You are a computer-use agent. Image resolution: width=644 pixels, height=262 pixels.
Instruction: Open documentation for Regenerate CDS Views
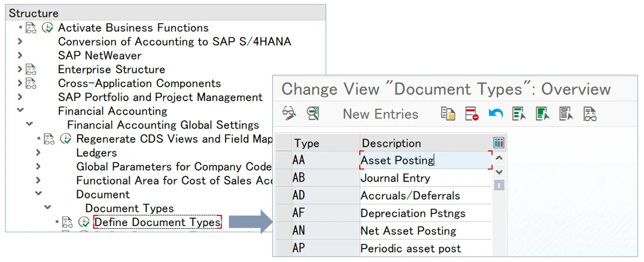pos(49,139)
